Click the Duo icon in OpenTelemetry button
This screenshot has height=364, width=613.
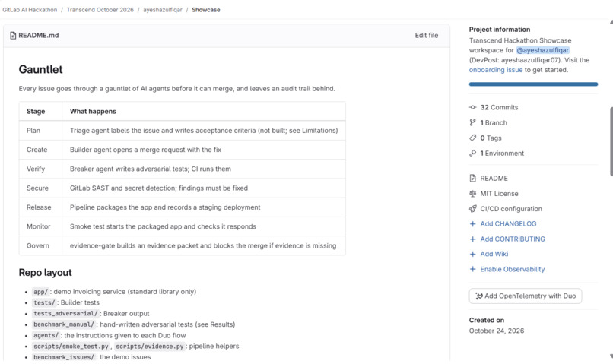pyautogui.click(x=479, y=296)
